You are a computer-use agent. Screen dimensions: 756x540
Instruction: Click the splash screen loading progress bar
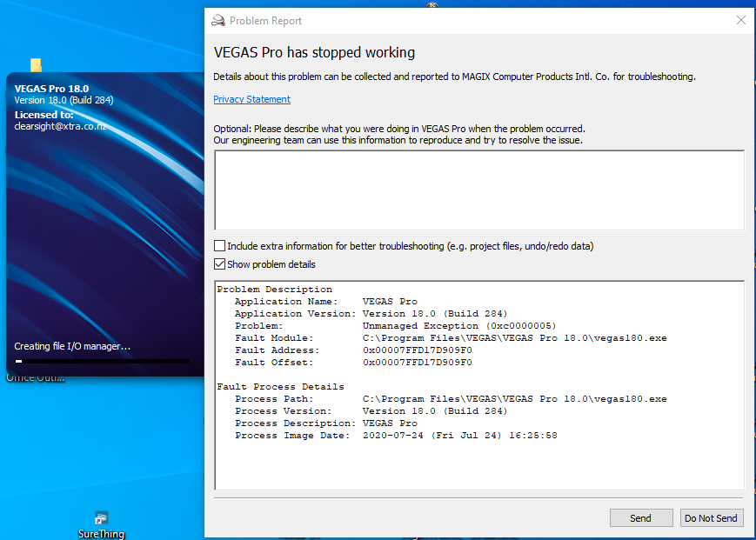(101, 361)
